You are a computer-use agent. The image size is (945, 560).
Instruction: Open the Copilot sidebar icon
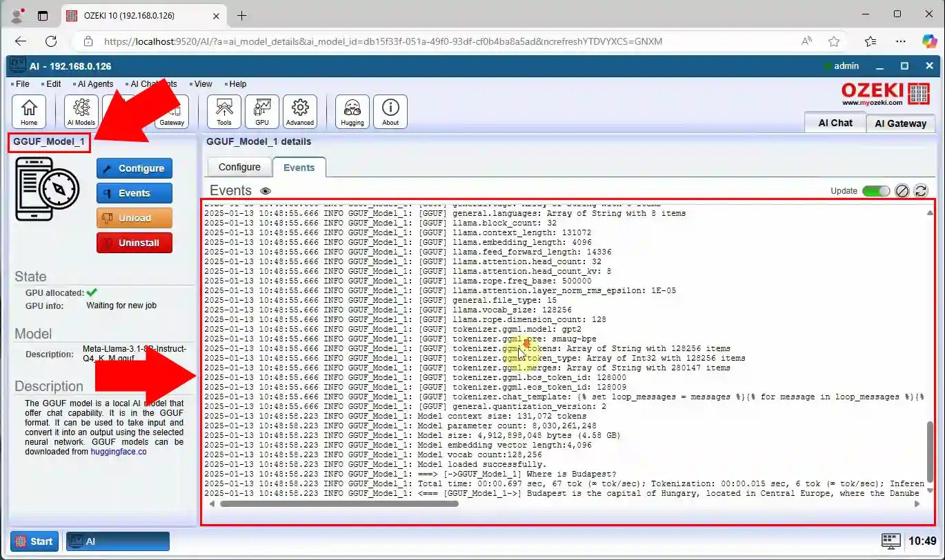point(929,41)
